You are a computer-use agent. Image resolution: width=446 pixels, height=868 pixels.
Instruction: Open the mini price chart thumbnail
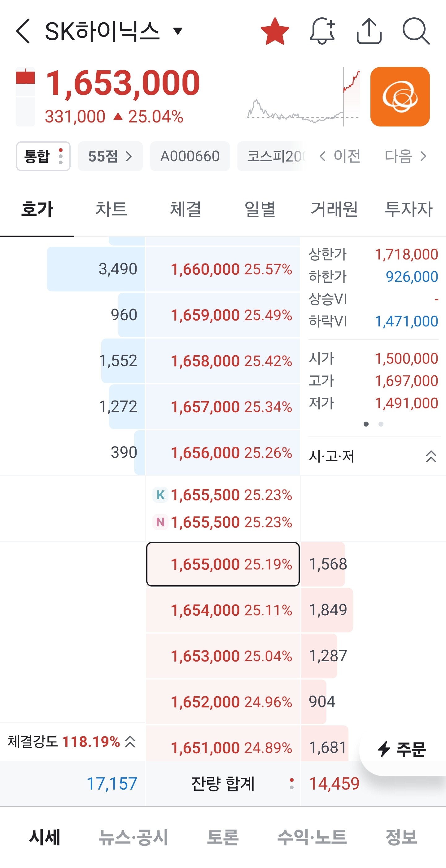[x=303, y=97]
